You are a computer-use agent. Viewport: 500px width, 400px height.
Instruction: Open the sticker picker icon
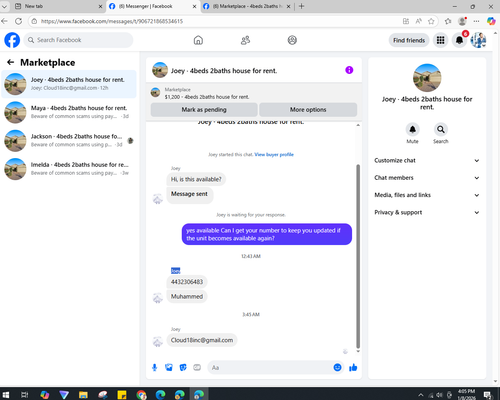[x=183, y=367]
